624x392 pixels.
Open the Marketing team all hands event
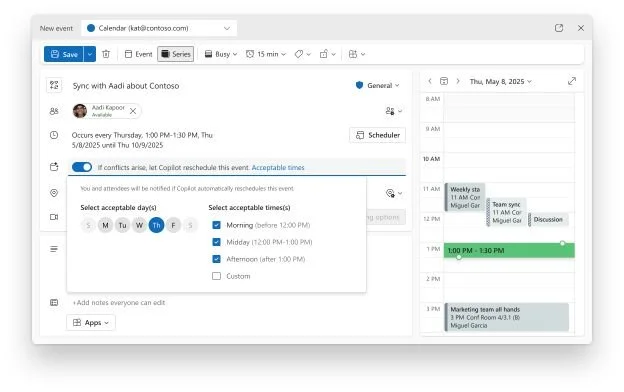coord(507,318)
